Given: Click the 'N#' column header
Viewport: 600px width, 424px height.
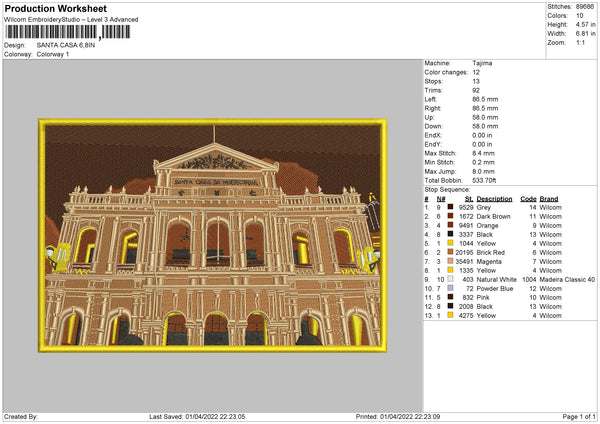Looking at the screenshot, I should pyautogui.click(x=441, y=199).
